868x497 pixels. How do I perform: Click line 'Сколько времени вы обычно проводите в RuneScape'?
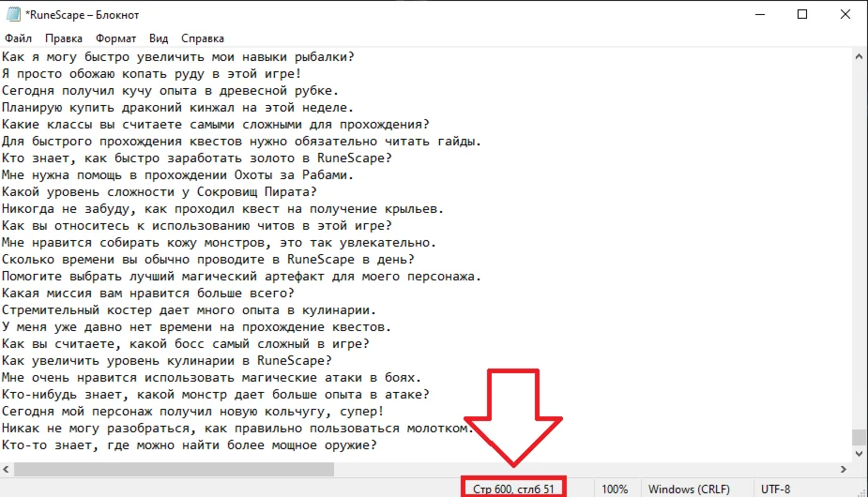[207, 259]
